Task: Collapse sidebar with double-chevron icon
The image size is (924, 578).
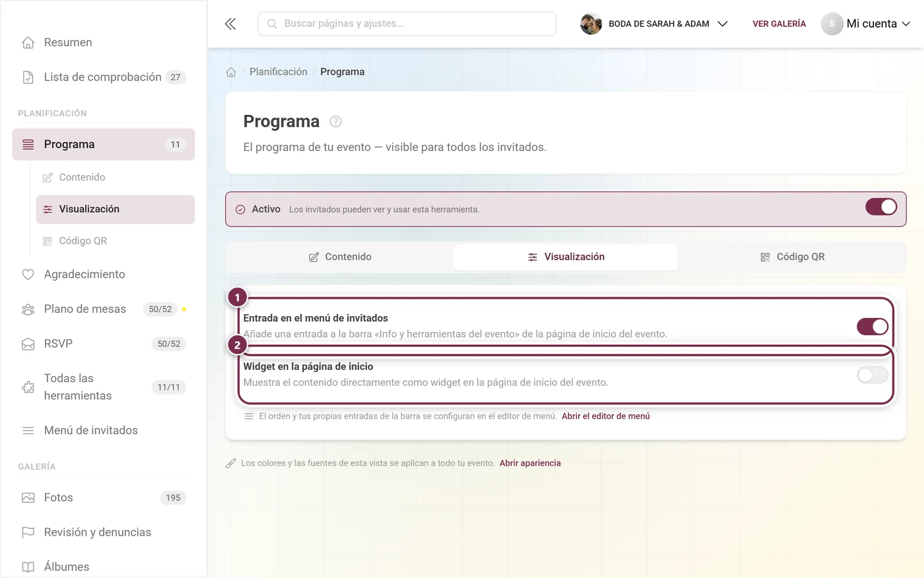Action: click(230, 24)
